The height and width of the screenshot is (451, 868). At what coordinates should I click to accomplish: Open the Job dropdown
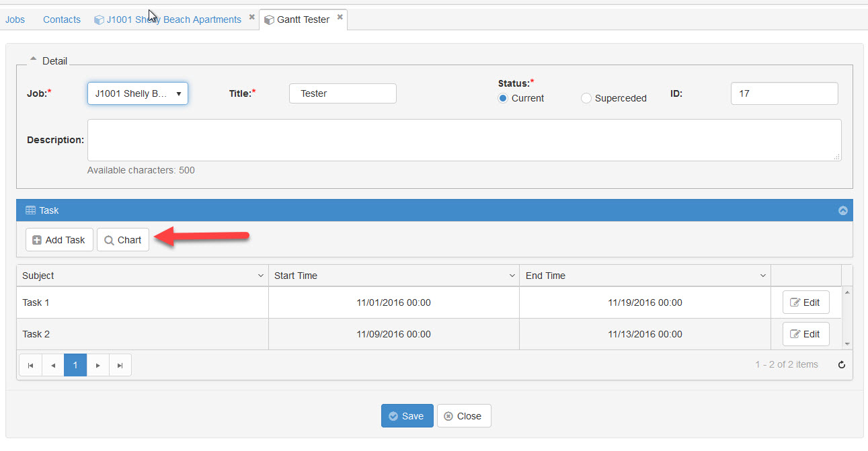[138, 93]
